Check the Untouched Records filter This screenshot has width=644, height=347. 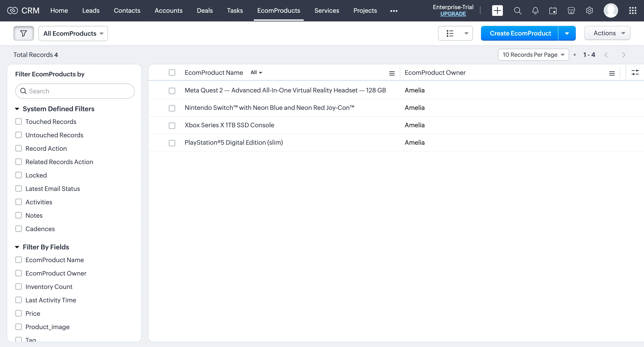pos(19,135)
